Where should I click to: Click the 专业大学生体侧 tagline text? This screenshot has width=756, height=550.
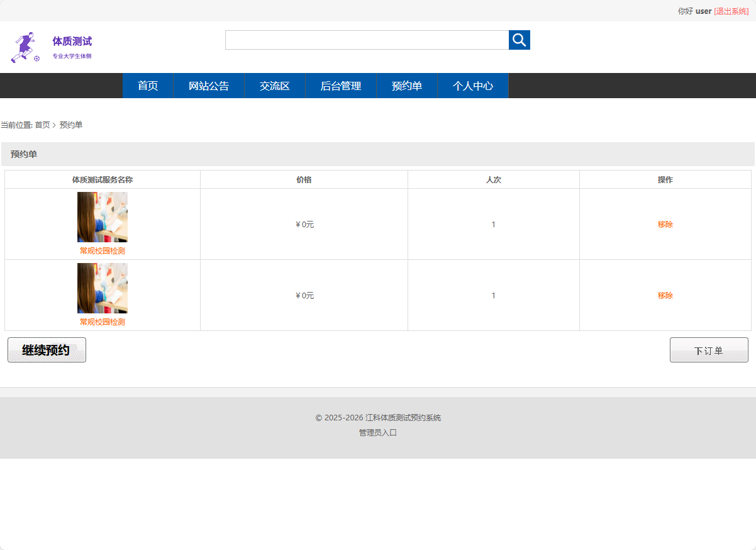coord(72,57)
